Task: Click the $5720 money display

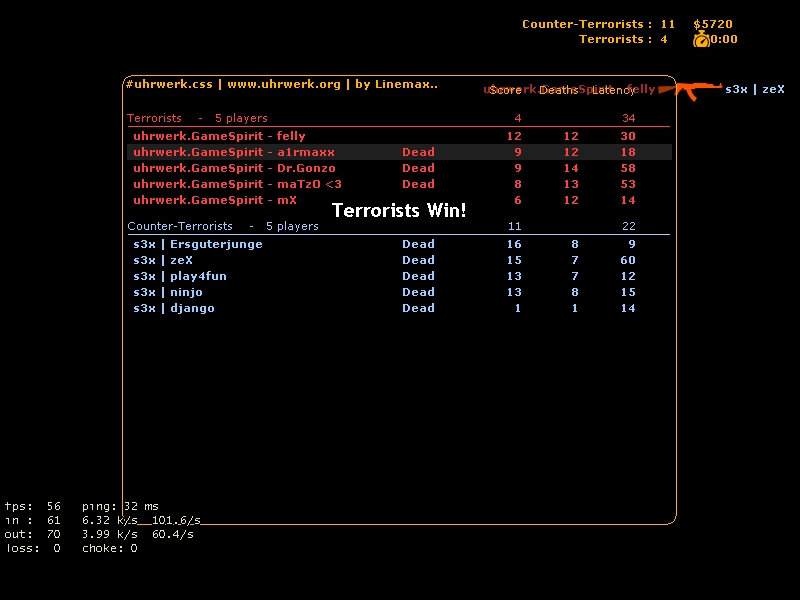Action: (x=713, y=24)
